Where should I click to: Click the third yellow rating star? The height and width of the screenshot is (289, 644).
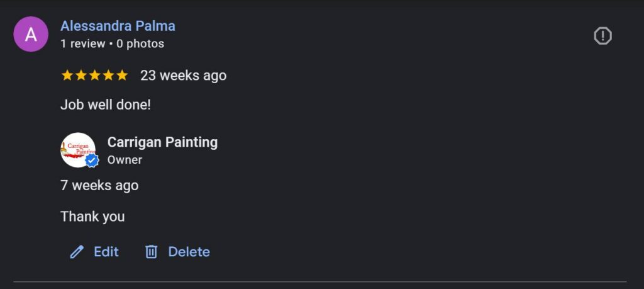(94, 76)
